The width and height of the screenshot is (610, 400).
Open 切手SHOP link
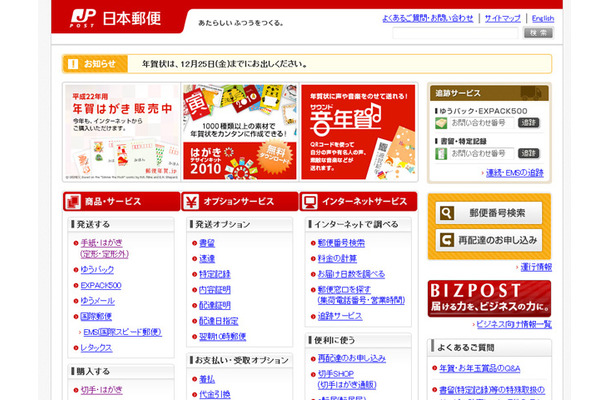click(x=347, y=379)
